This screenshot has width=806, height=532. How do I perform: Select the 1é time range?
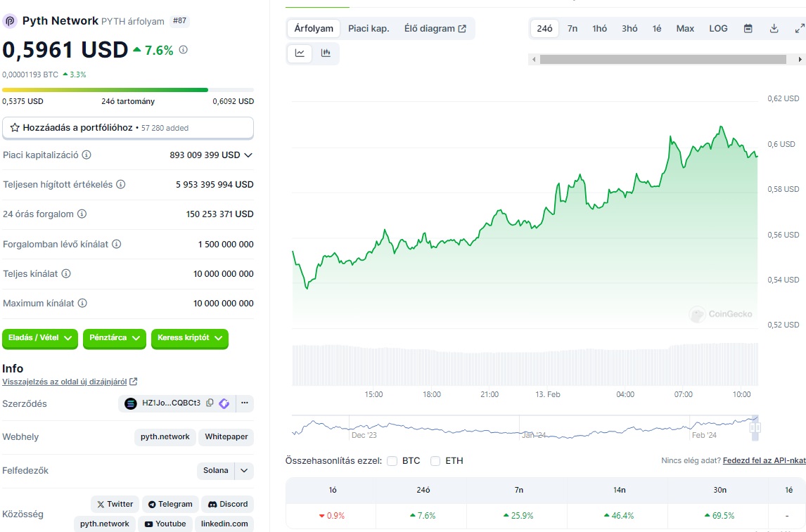click(657, 29)
